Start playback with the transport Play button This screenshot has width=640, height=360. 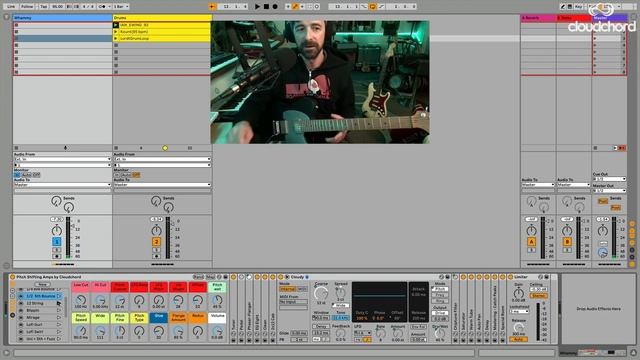point(257,7)
